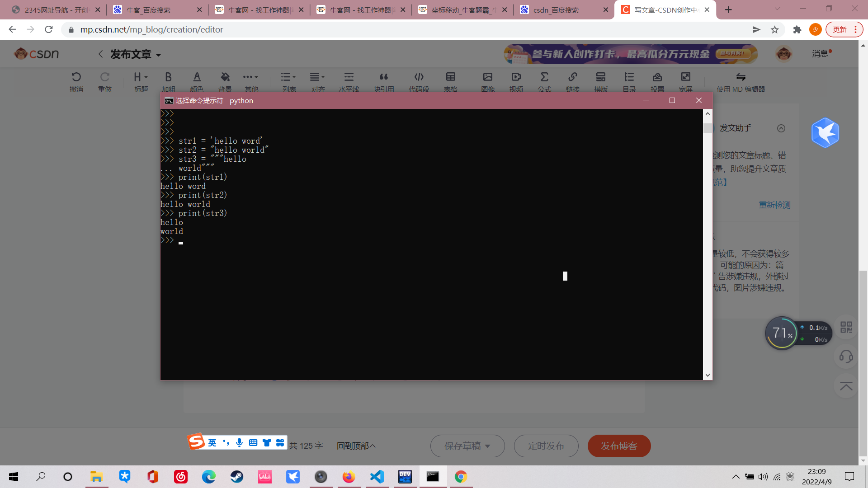Insert a table using the toolbar icon
868x488 pixels.
(450, 77)
